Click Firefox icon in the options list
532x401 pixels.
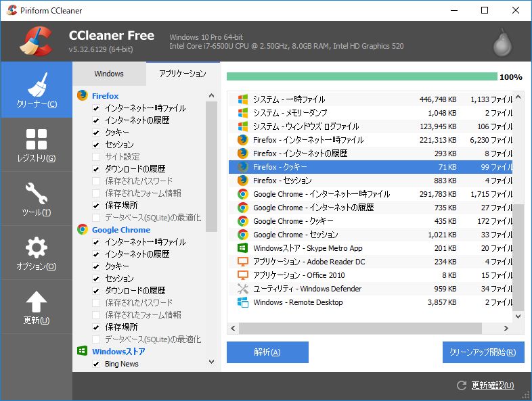83,95
